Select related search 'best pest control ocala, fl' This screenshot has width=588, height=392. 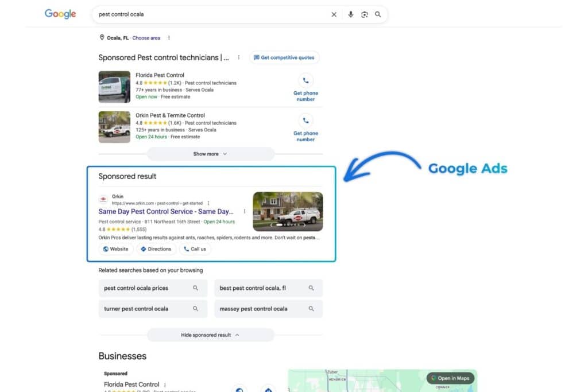point(269,288)
